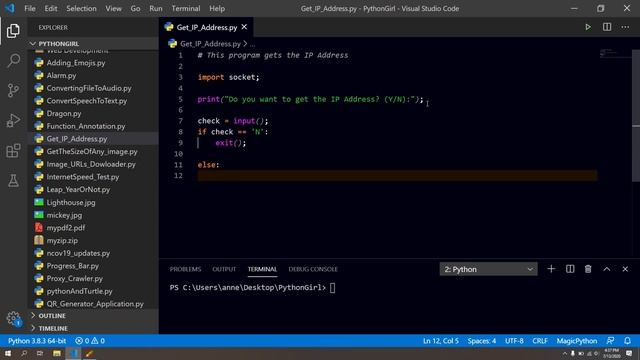This screenshot has height=360, width=640.
Task: Open the Selection menu
Action: (x=81, y=8)
